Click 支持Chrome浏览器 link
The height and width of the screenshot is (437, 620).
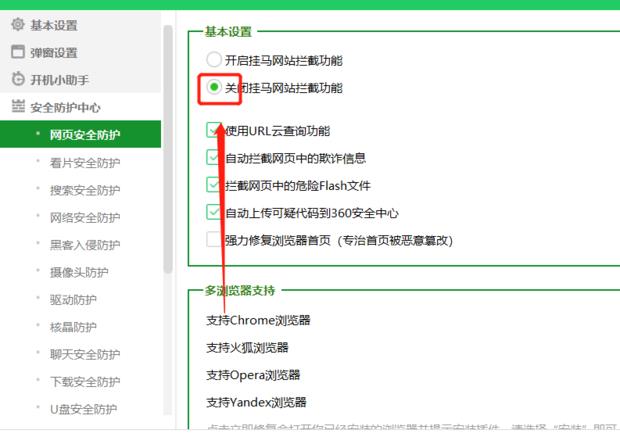pos(258,320)
